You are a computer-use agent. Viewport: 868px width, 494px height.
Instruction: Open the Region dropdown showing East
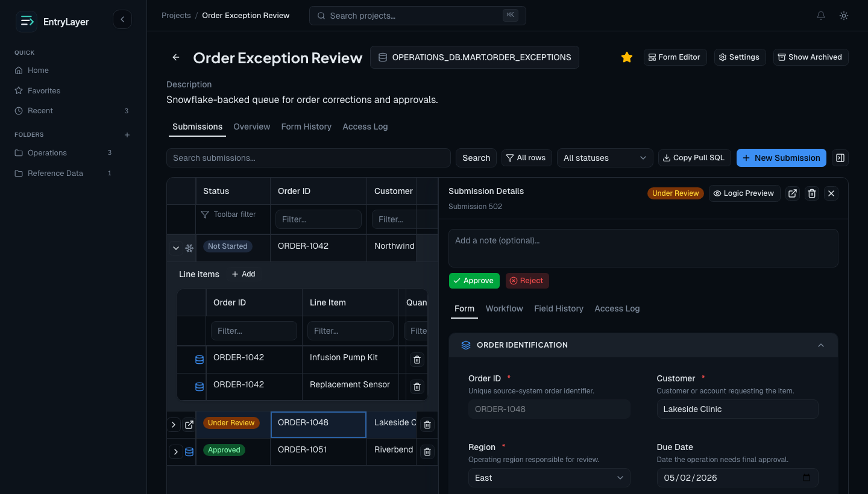[549, 478]
